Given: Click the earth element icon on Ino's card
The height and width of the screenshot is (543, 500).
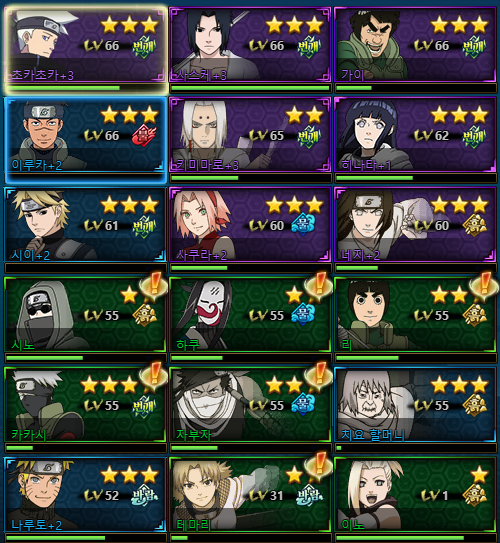Looking at the screenshot, I should pos(475,496).
